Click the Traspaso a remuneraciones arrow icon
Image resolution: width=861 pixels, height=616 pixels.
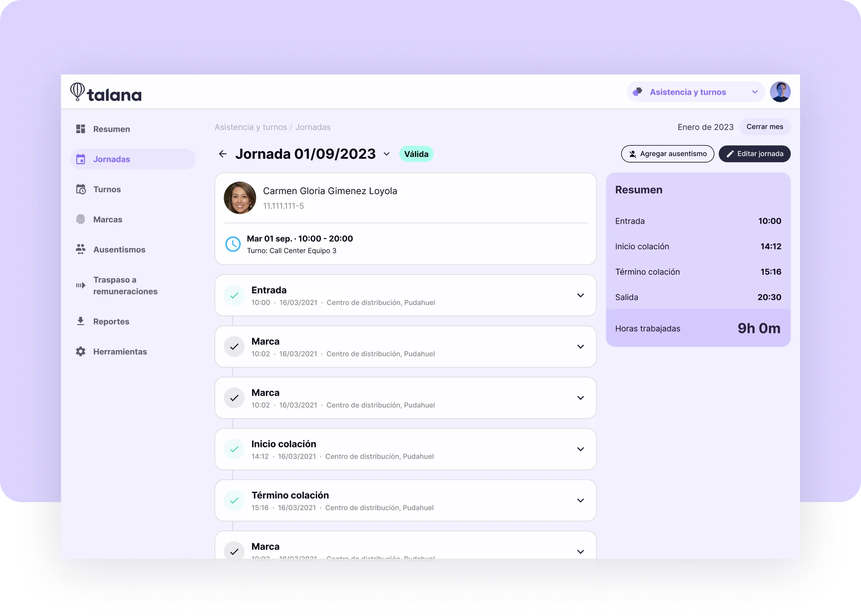coord(81,285)
